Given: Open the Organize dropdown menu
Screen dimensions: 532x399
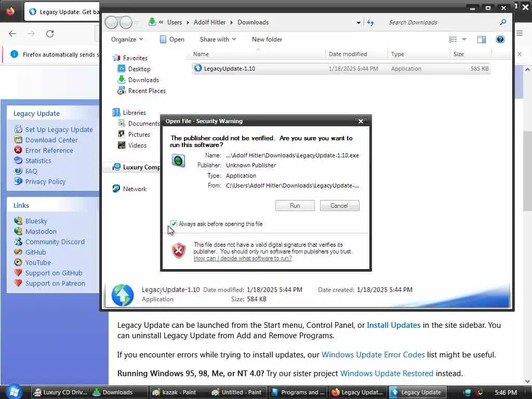Looking at the screenshot, I should pos(127,39).
